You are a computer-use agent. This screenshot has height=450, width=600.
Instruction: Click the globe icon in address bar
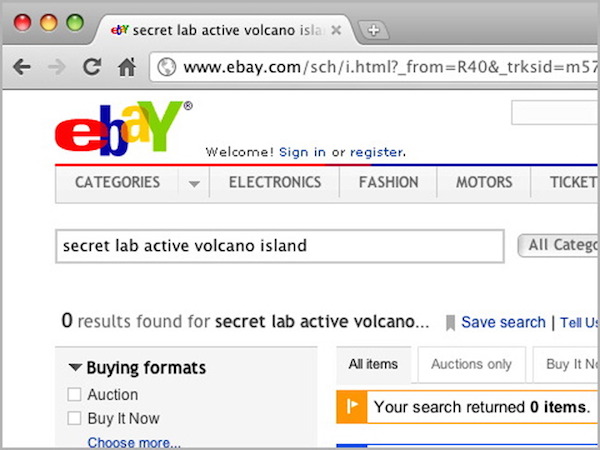tap(167, 67)
